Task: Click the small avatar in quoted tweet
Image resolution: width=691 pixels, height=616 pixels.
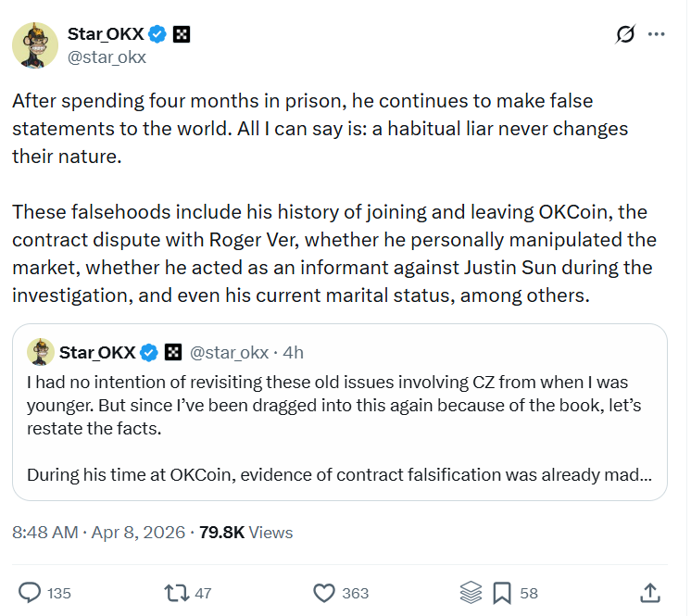Action: pos(40,352)
